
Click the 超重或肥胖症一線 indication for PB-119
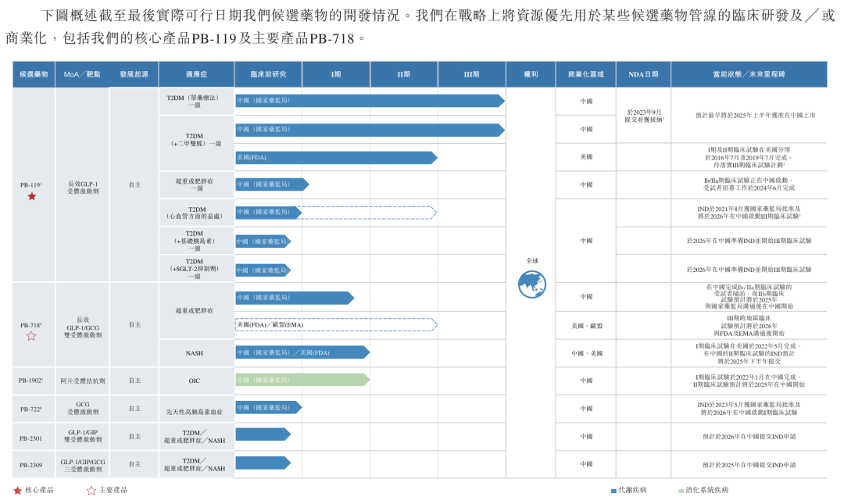(x=195, y=184)
